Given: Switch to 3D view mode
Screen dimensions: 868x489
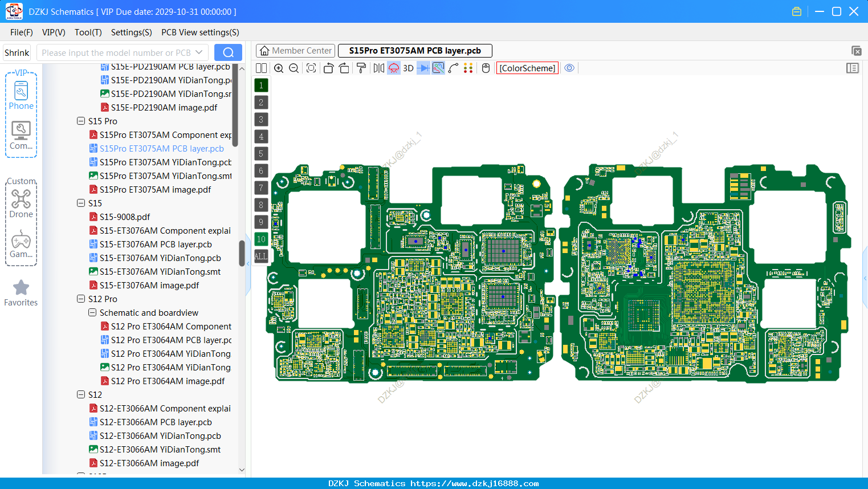Looking at the screenshot, I should [408, 68].
